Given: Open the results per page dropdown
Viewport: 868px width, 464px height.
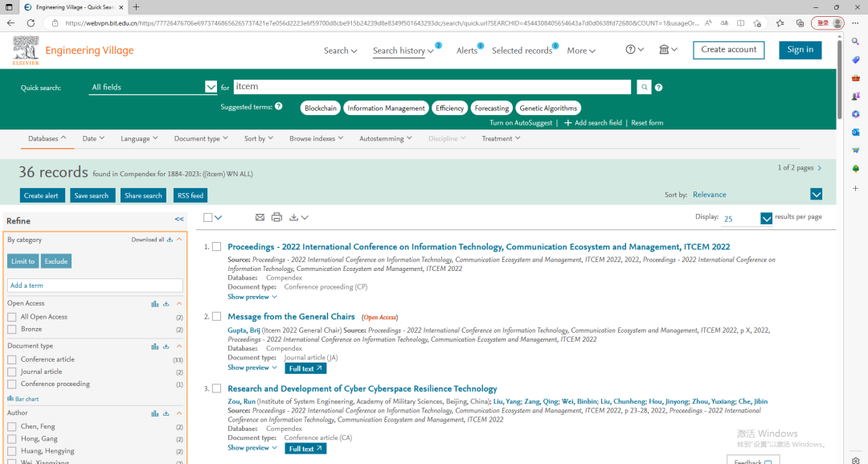Looking at the screenshot, I should tap(766, 219).
